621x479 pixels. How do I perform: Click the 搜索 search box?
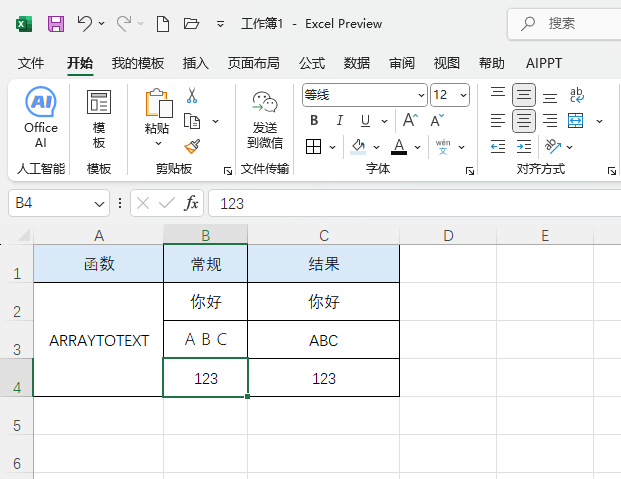(x=564, y=24)
